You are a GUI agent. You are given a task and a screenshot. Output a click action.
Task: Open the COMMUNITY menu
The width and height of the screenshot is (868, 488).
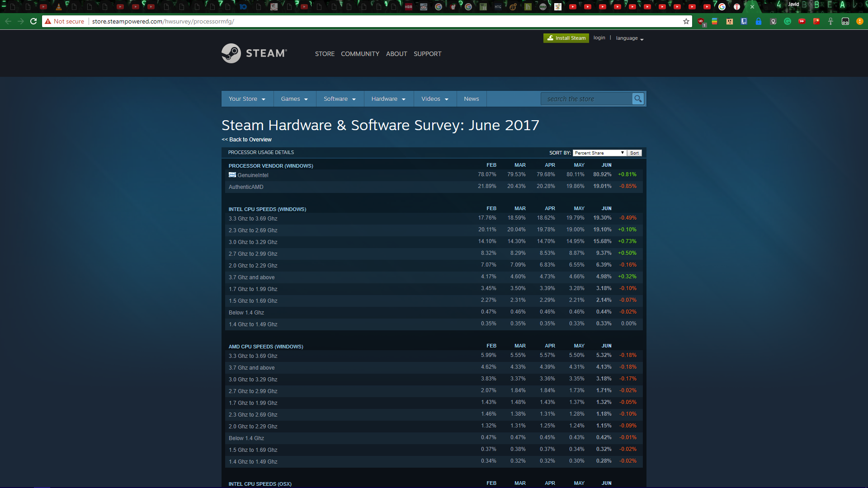point(360,54)
